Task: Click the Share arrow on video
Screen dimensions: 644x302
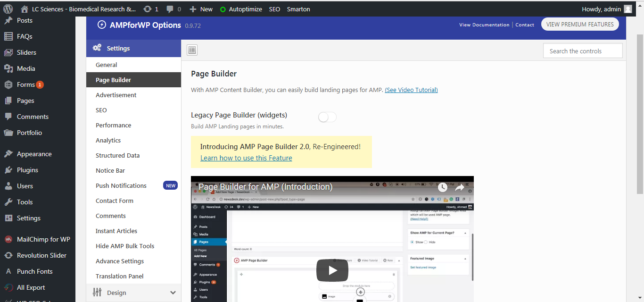Action: tap(460, 187)
